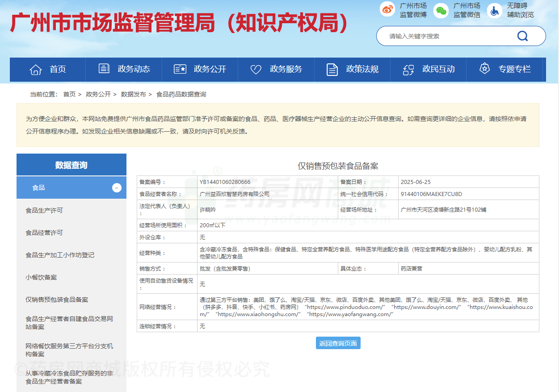Select 食品经营许可 in sidebar

tap(44, 233)
